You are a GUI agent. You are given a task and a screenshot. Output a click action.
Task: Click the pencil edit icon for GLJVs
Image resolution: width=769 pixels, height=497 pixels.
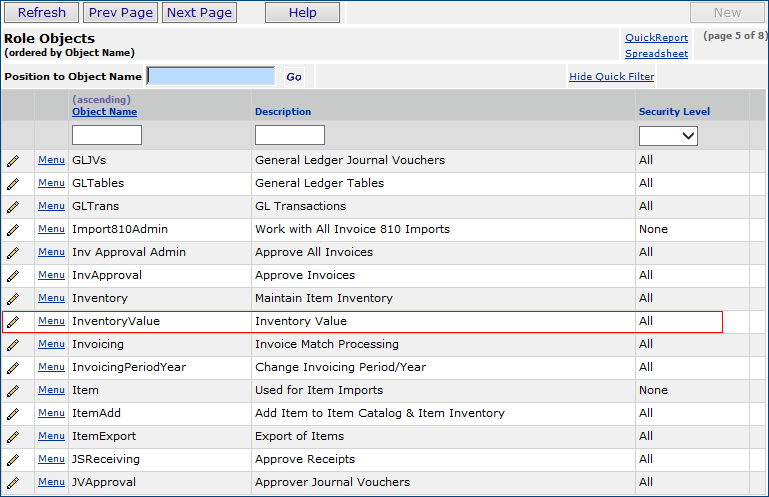pyautogui.click(x=13, y=160)
